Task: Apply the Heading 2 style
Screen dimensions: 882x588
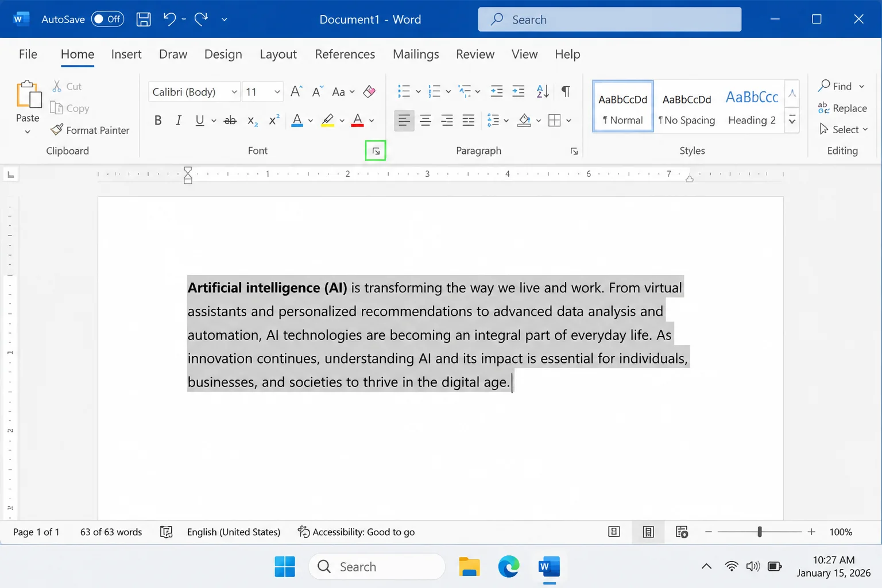Action: [x=752, y=107]
